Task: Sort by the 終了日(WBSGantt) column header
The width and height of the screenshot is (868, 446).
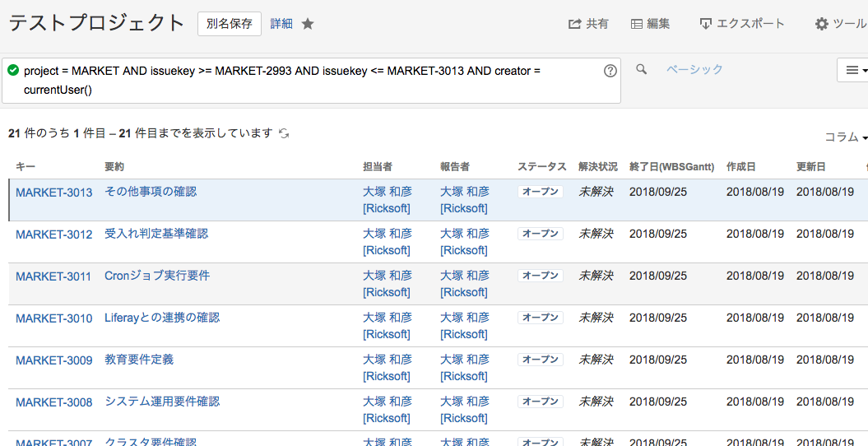Action: coord(671,166)
